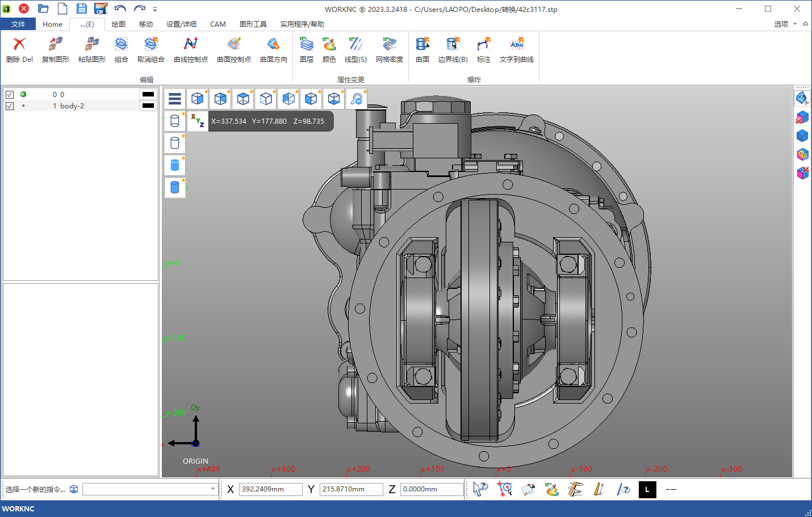Screen dimensions: 812x517
Task: Click the 删除 Del delete tool
Action: (19, 49)
